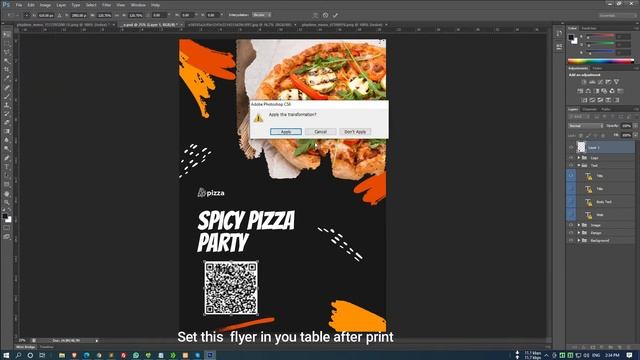Select the Zoom tool
640x360 pixels.
(7, 202)
